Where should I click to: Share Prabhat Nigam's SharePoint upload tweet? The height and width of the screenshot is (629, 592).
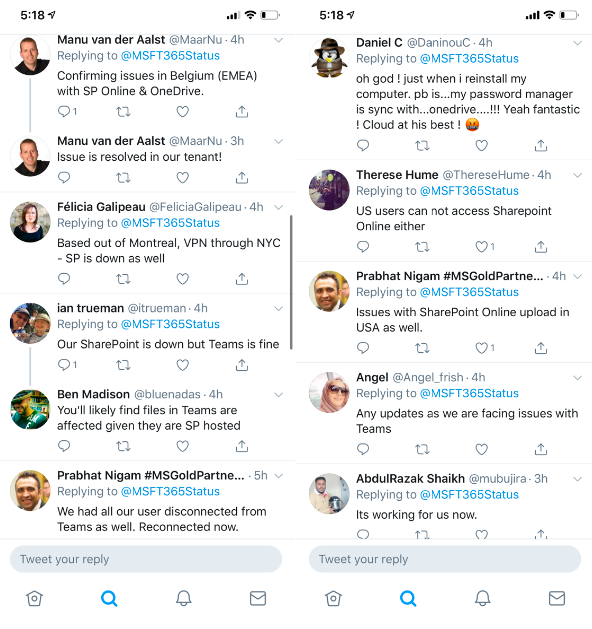(541, 347)
